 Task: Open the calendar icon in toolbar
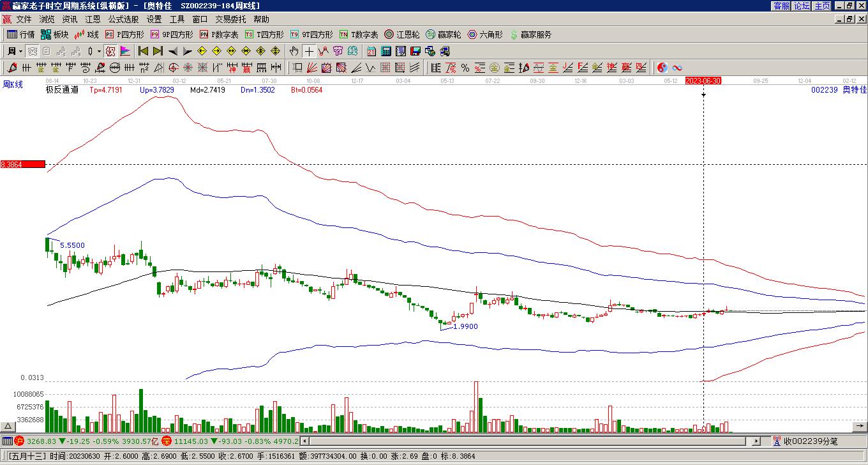coord(371,51)
